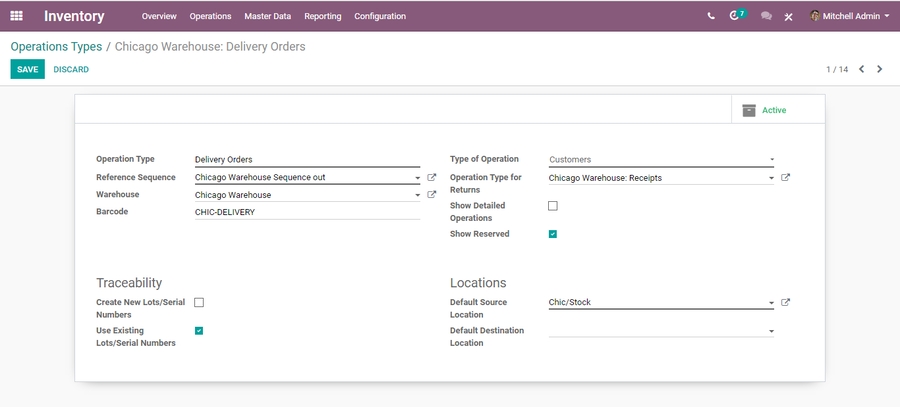Click the X debug icon in navbar
Screen dimensions: 900x407
789,16
